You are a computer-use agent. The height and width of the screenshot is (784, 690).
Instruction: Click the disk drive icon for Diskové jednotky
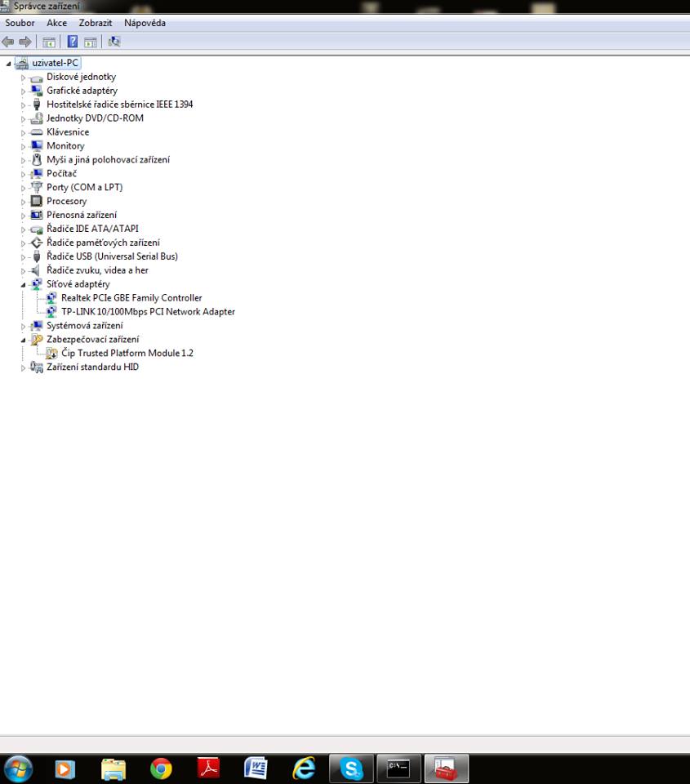tap(37, 78)
